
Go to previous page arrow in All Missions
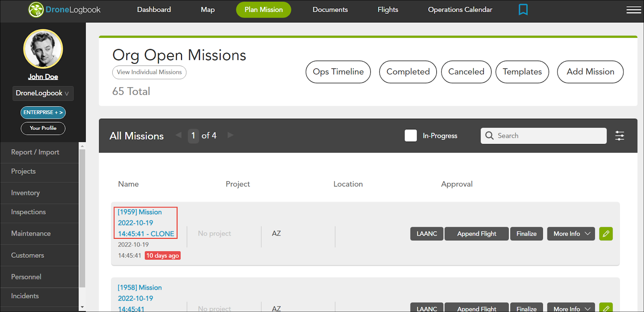pyautogui.click(x=179, y=135)
